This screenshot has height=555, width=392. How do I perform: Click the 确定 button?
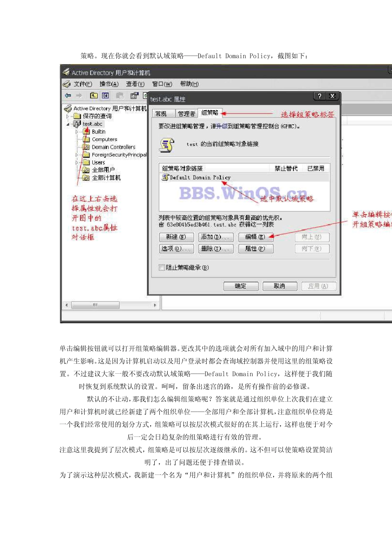pyautogui.click(x=241, y=286)
